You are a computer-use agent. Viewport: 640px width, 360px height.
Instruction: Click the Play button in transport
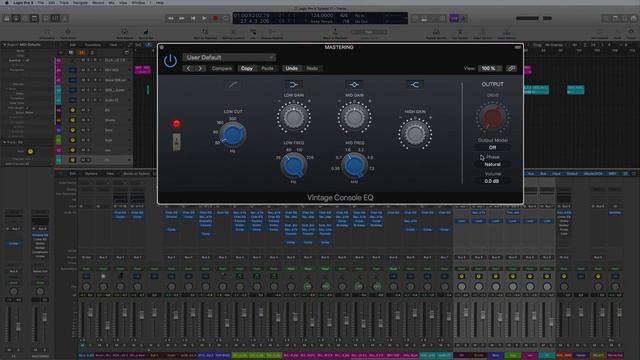tap(204, 18)
